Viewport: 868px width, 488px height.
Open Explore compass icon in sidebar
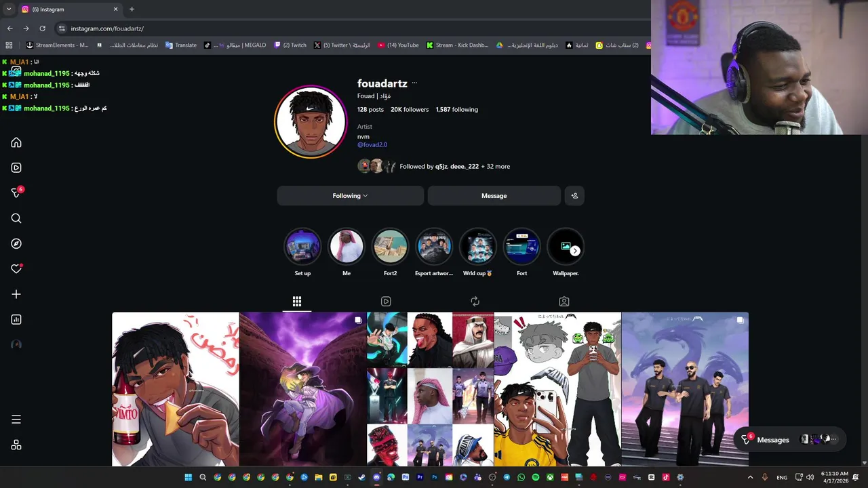click(x=16, y=244)
